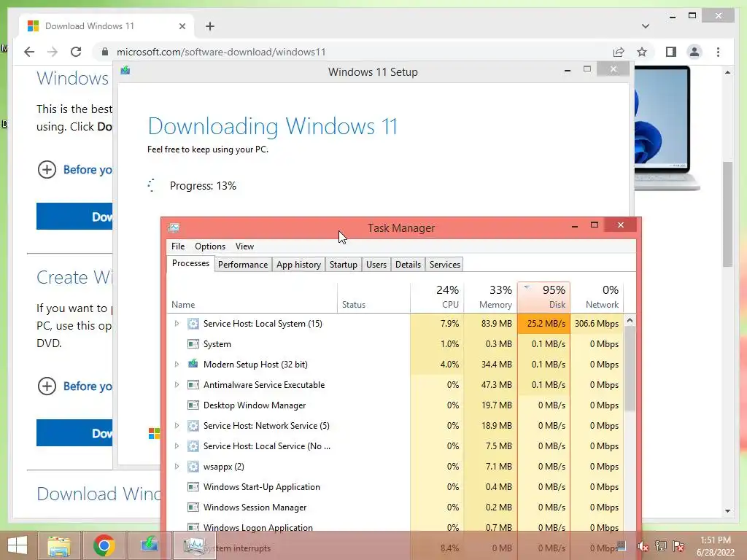
Task: Click the share page icon in address bar
Action: coord(619,52)
